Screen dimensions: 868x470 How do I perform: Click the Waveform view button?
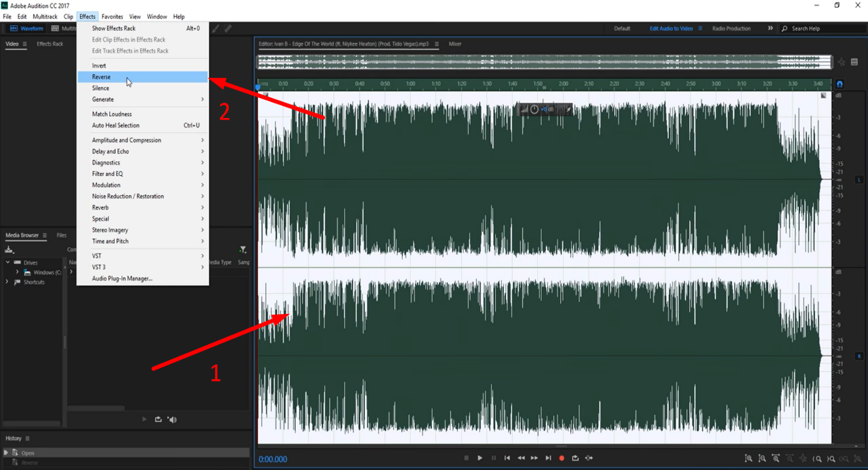pos(26,28)
